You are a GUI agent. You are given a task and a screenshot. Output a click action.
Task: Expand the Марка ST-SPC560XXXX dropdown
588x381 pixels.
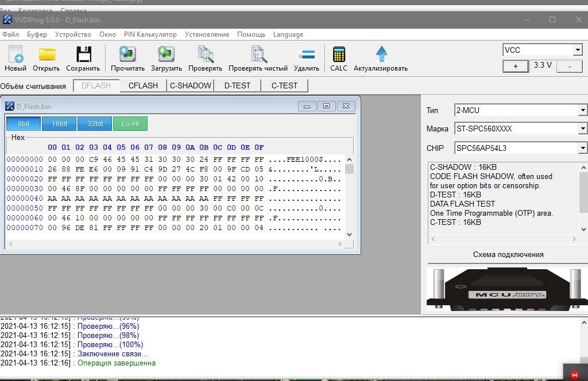tap(582, 129)
